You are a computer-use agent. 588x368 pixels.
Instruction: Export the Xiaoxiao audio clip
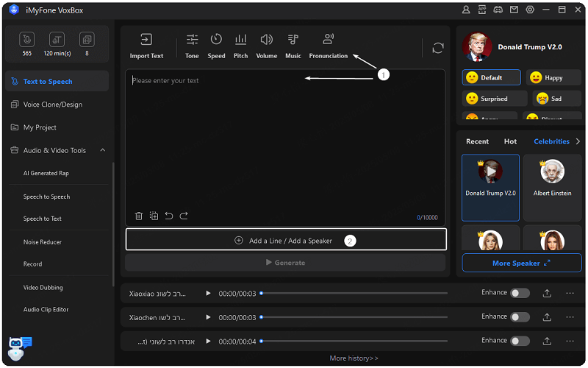(547, 293)
